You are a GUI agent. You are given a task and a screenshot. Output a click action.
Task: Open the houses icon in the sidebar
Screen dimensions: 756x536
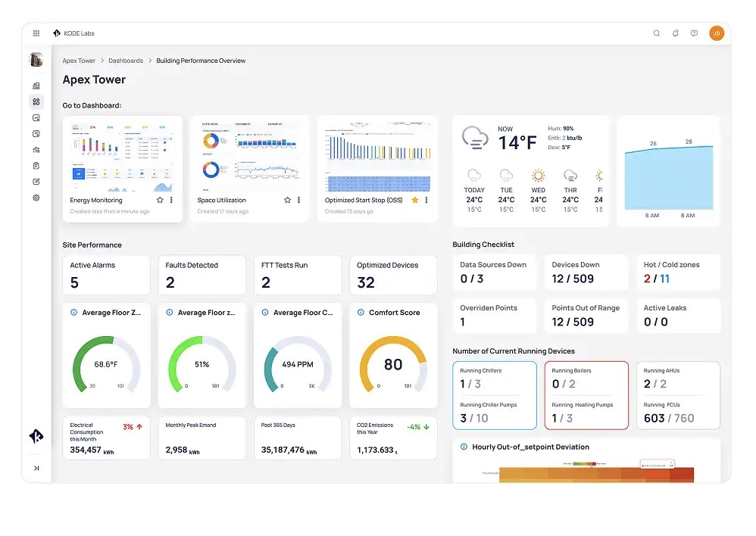coord(36,150)
